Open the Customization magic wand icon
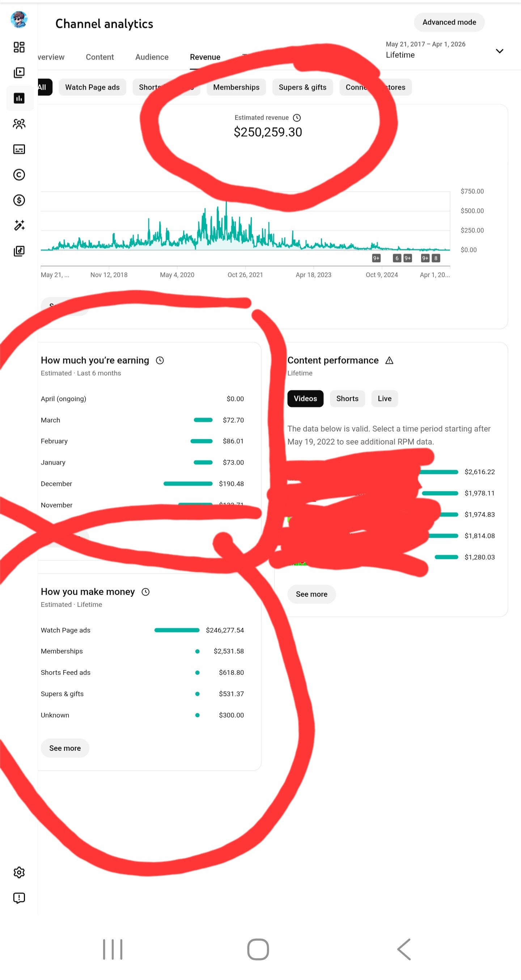This screenshot has height=980, width=521. point(19,226)
